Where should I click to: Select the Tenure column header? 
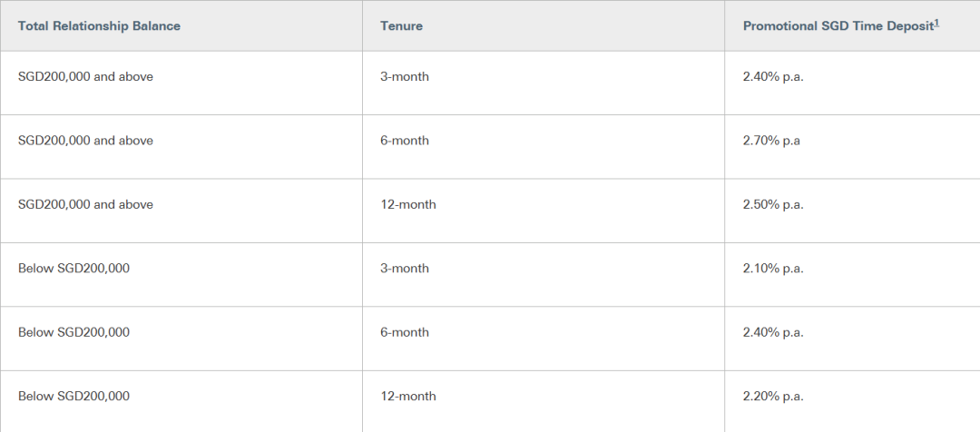tap(401, 25)
